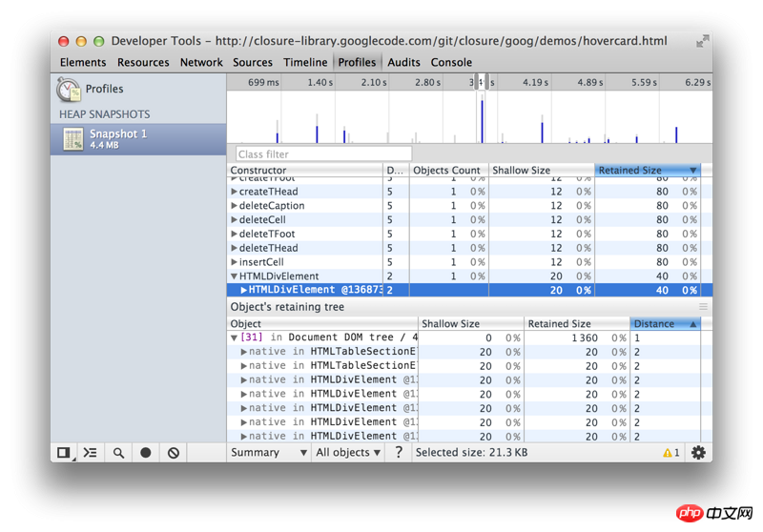Viewport: 763px width, 532px height.
Task: Switch to the Network tab
Action: (201, 63)
